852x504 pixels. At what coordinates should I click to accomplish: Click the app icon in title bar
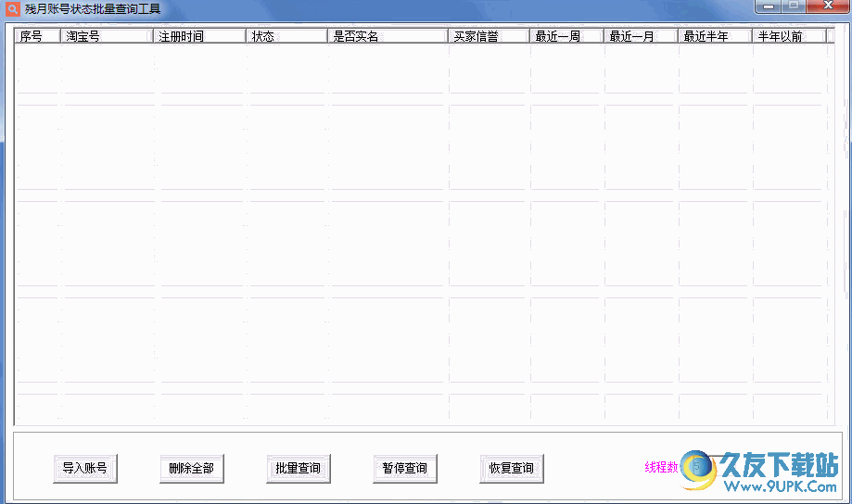(12, 8)
